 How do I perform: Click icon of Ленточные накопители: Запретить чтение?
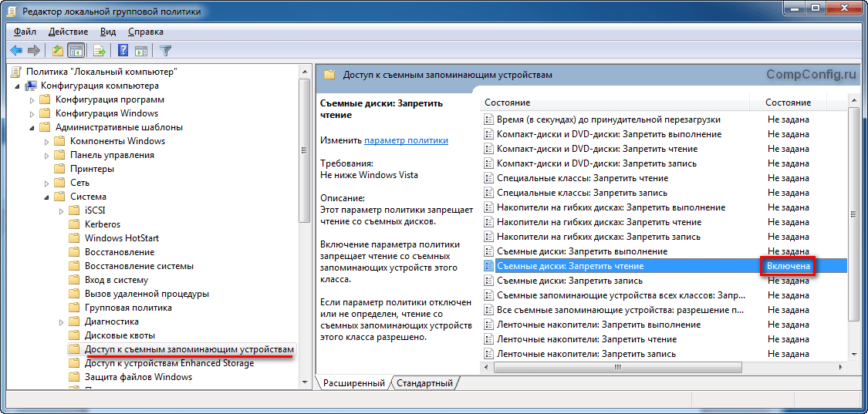tap(488, 339)
